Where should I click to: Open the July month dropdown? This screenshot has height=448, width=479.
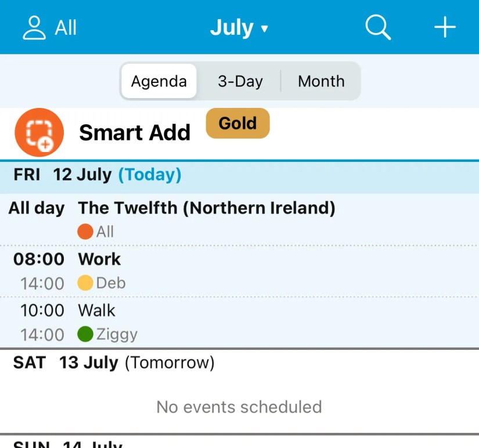[x=240, y=27]
